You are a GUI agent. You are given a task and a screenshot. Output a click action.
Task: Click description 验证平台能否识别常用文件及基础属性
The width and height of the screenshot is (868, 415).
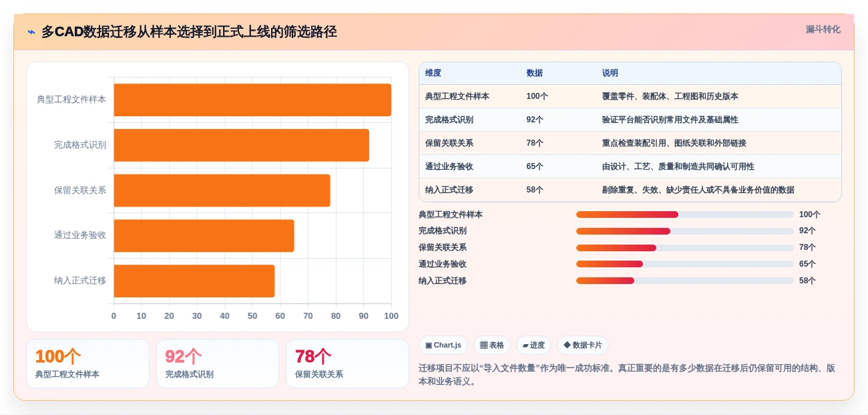pos(670,120)
